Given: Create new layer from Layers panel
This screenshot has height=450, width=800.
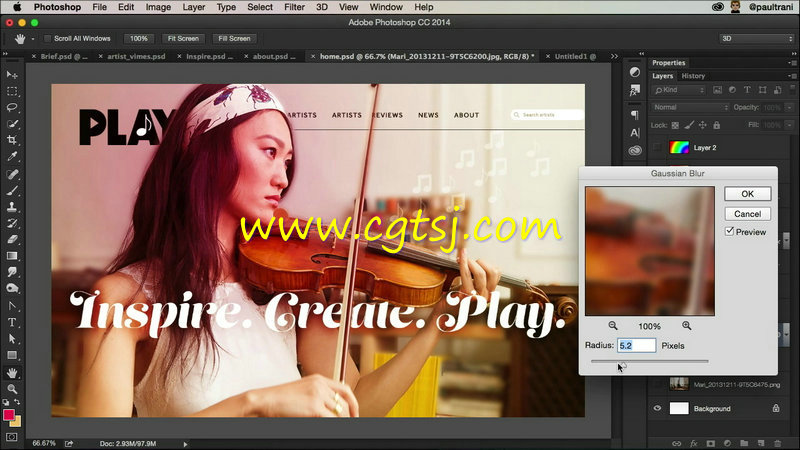Looking at the screenshot, I should [761, 443].
